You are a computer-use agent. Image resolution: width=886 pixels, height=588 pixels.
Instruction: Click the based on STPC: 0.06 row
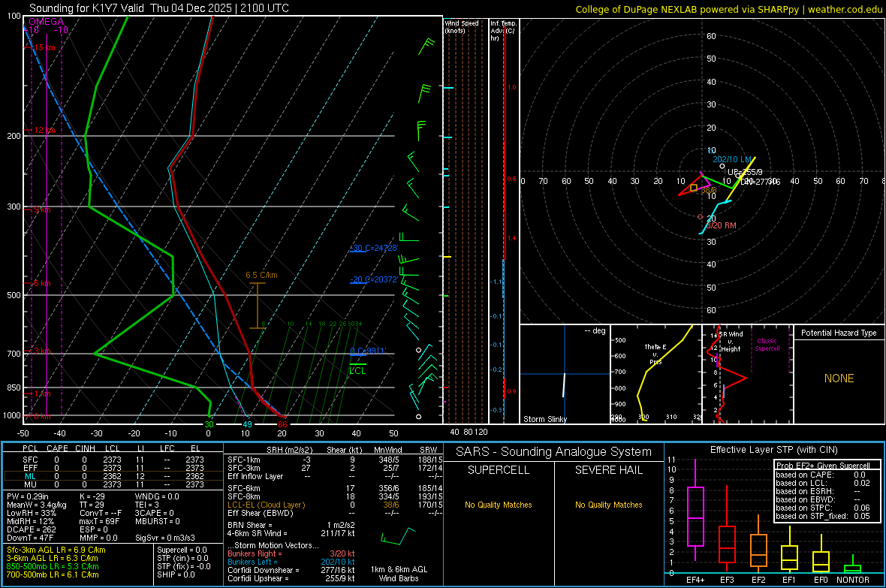click(x=823, y=508)
